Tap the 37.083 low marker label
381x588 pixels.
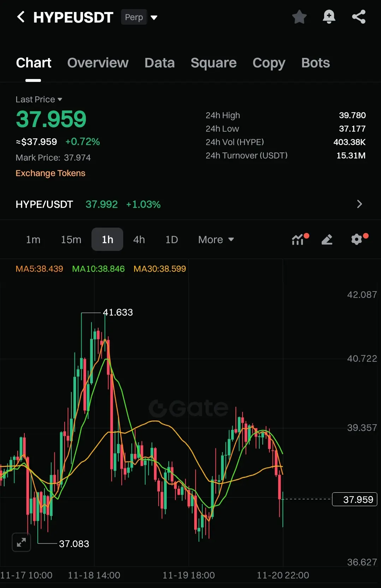pyautogui.click(x=74, y=544)
